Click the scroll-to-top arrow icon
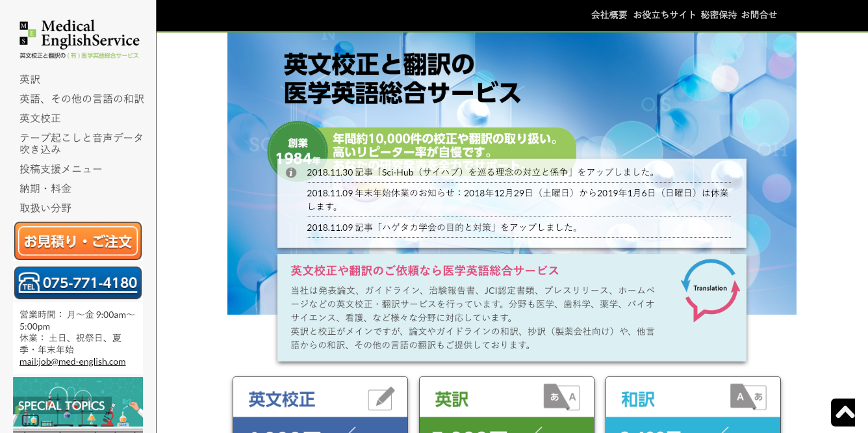This screenshot has height=433, width=868. pos(843,412)
